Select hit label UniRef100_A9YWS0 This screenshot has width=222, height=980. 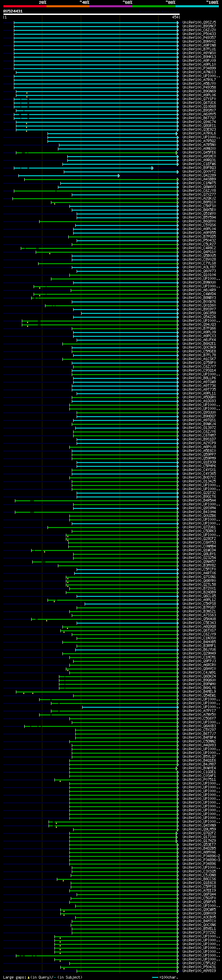(199, 53)
